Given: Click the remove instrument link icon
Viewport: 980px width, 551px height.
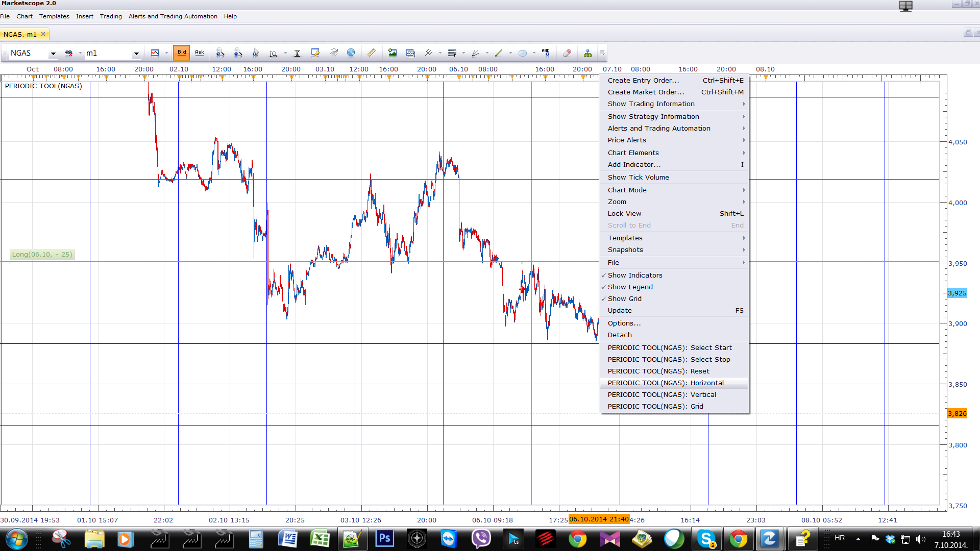Looking at the screenshot, I should pos(69,53).
